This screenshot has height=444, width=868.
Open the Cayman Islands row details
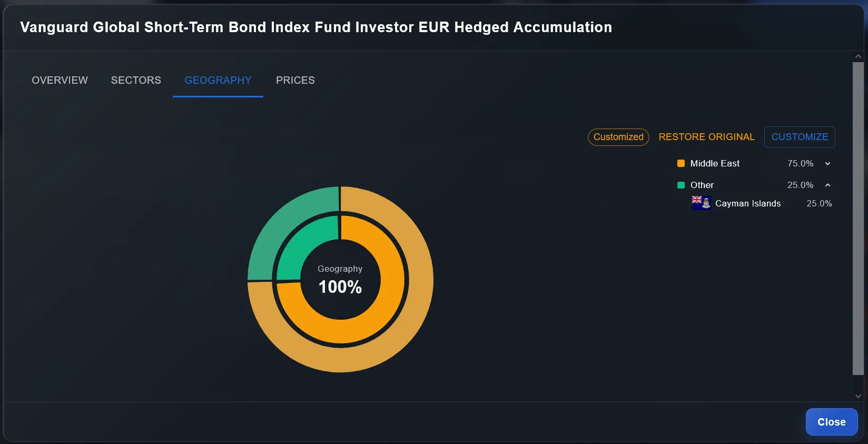click(x=748, y=203)
